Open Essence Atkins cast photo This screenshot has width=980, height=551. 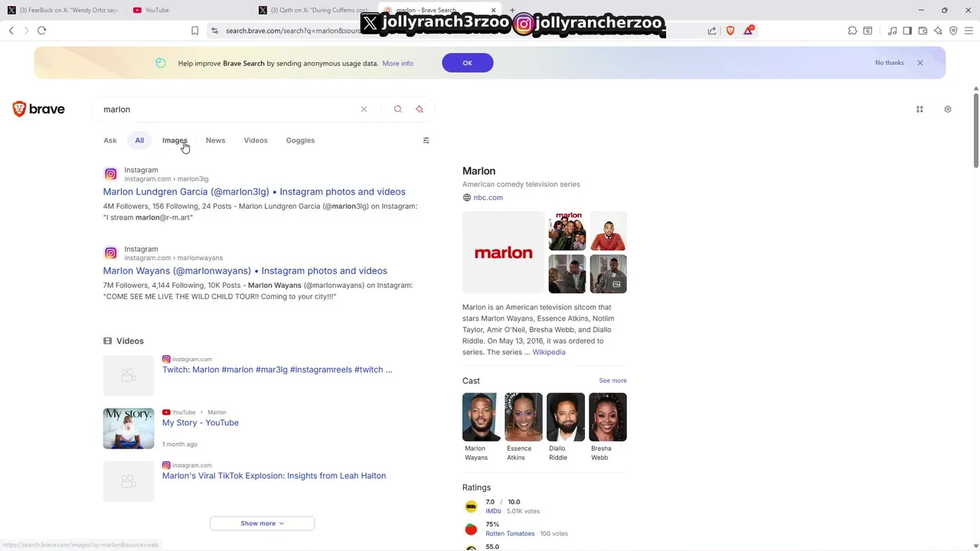coord(524,417)
